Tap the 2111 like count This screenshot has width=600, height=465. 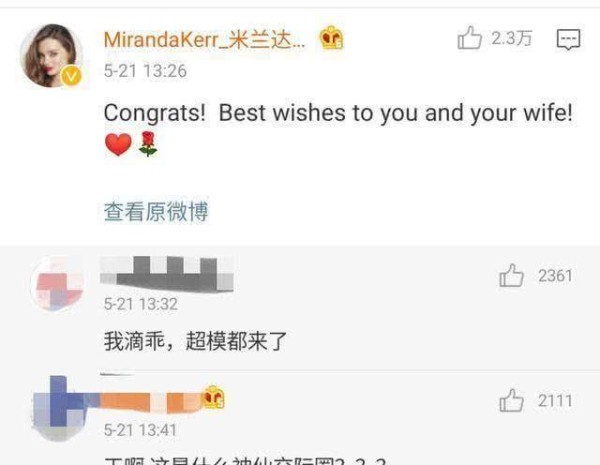coord(555,401)
